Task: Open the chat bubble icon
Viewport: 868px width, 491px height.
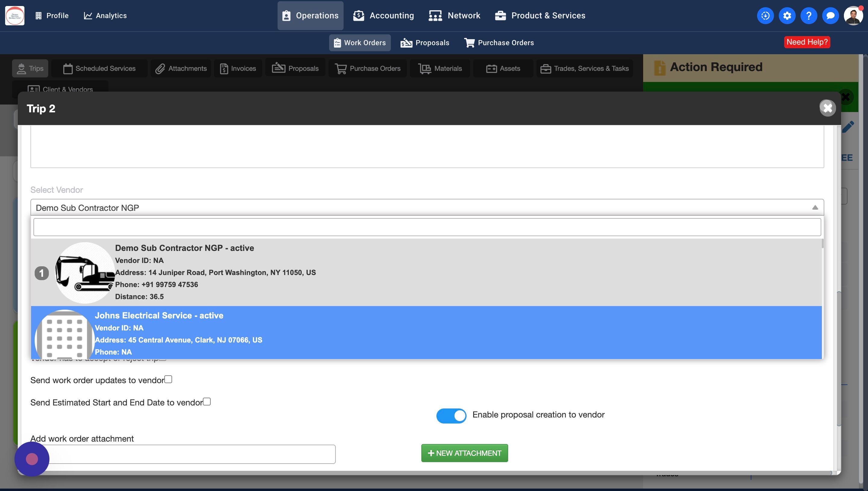Action: tap(830, 15)
